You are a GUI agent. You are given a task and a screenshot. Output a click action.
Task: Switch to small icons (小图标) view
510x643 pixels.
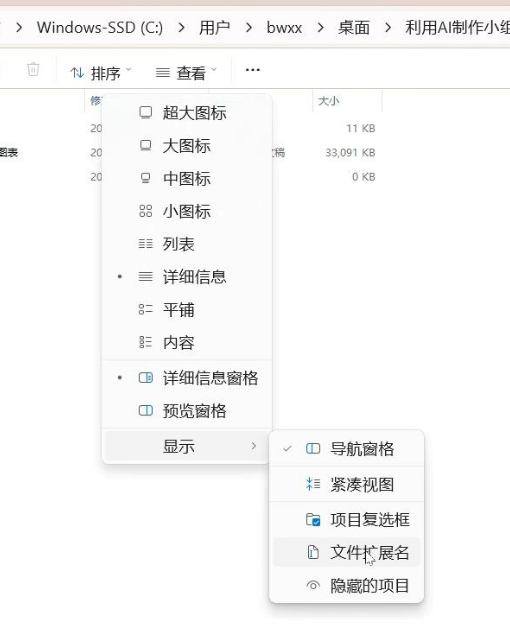pos(187,211)
